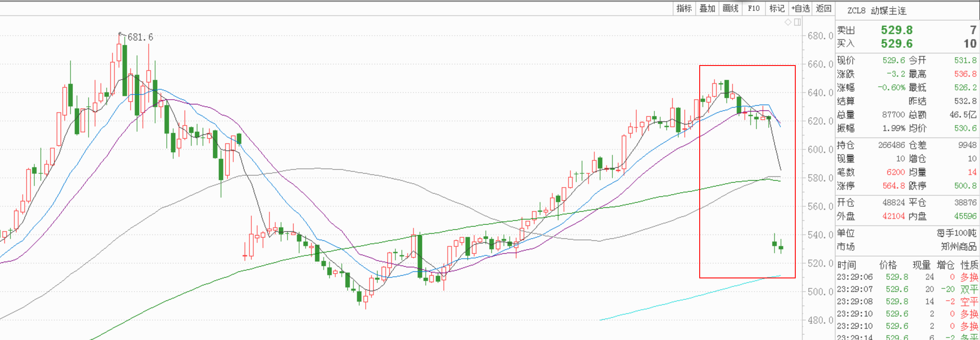Open the F10 fundamentals page

(754, 8)
